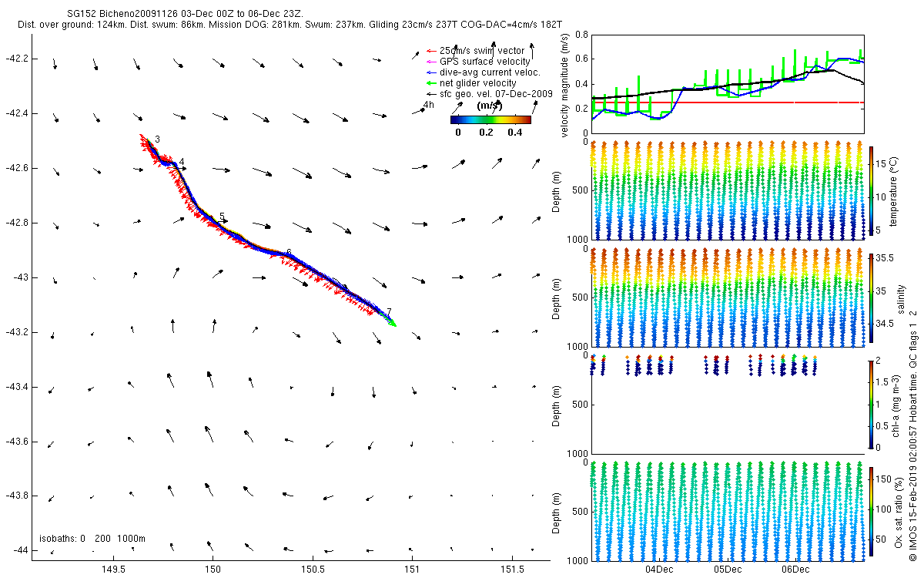The height and width of the screenshot is (578, 924).
Task: Click the '-42.2' latitude tick label
Action: pos(16,59)
